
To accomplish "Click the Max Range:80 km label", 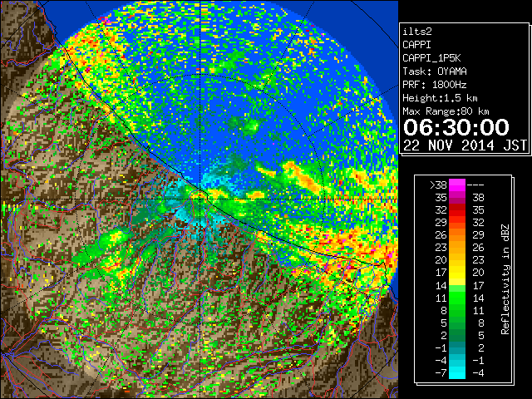I will (446, 111).
